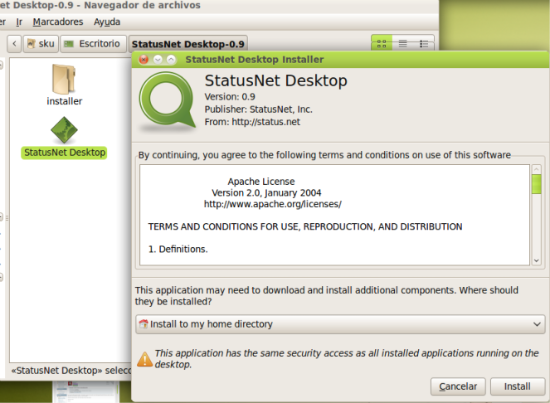Close the StatusNet Desktop Installer window

143,59
